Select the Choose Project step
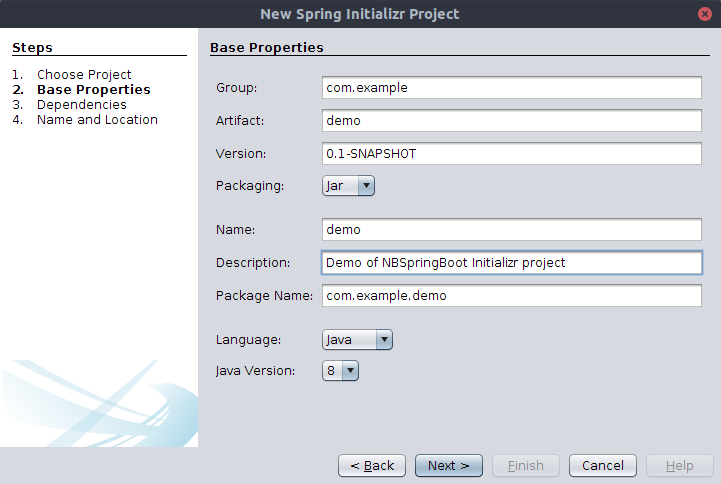This screenshot has height=484, width=721. coord(84,74)
